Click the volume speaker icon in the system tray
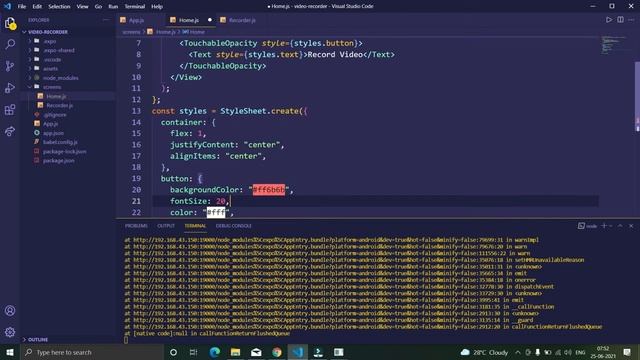Image resolution: width=640 pixels, height=360 pixels. tap(568, 352)
